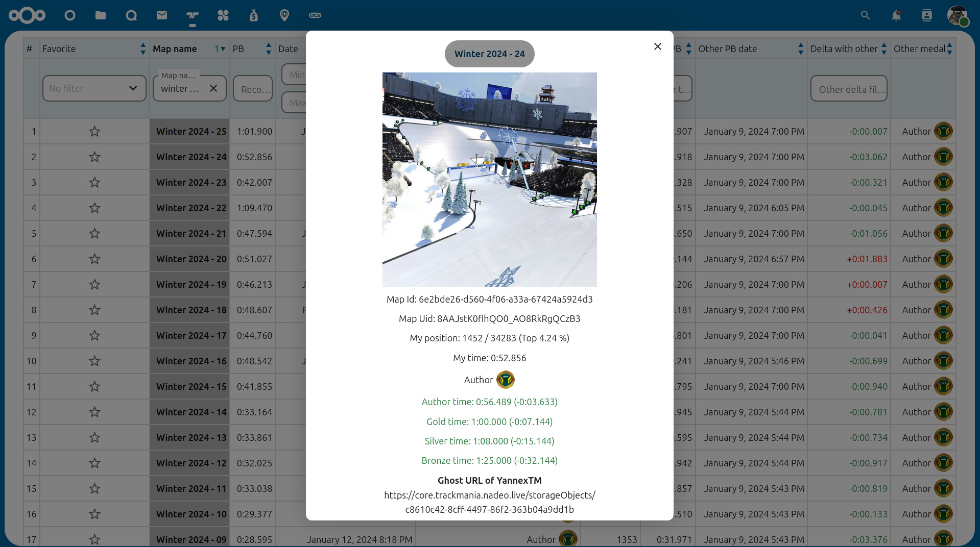Open the money bag app icon

point(254,15)
